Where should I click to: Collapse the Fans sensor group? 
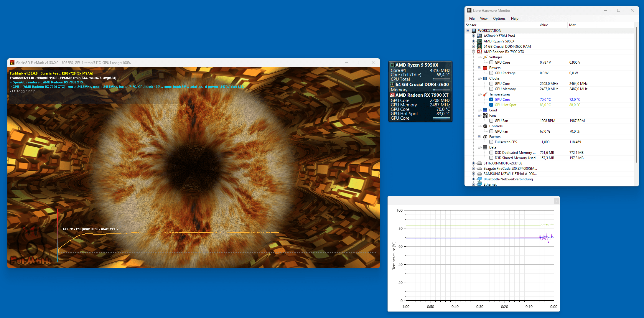pyautogui.click(x=479, y=116)
